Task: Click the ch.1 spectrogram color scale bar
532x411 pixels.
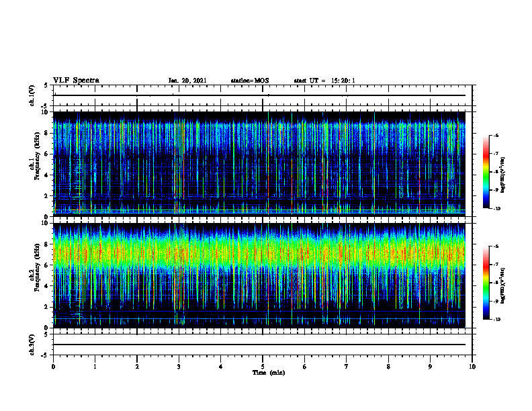Action: [486, 172]
